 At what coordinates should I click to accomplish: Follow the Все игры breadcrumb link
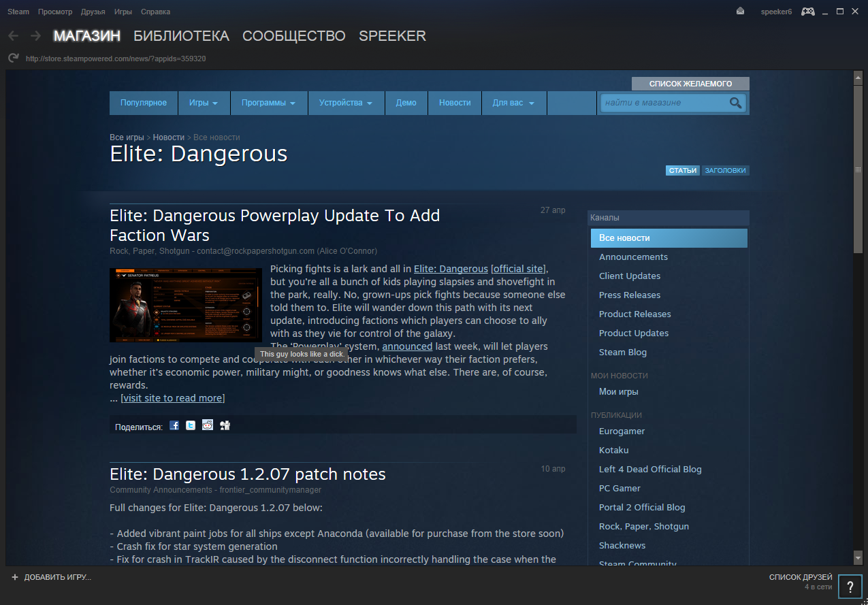click(x=127, y=137)
